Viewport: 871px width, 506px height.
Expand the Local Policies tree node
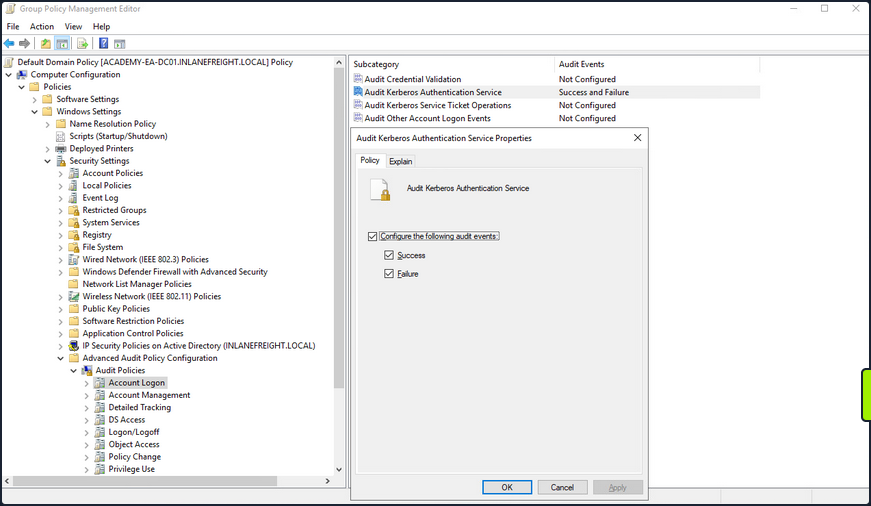61,186
